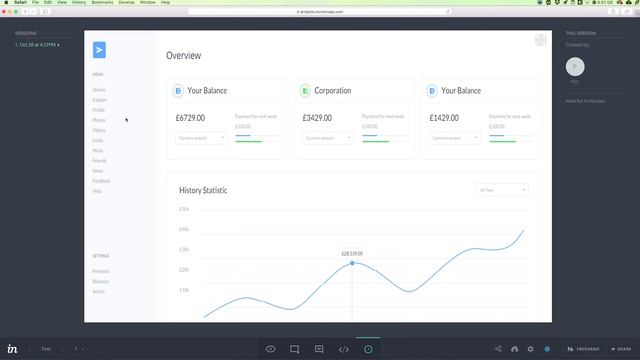Image resolution: width=640 pixels, height=360 pixels.
Task: Click the Safari address bar
Action: point(320,12)
